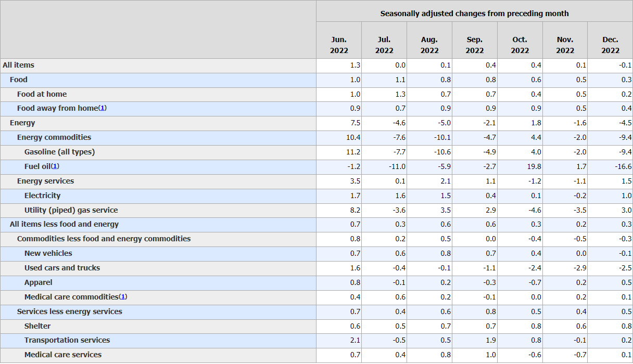The width and height of the screenshot is (633, 364).
Task: Select the Medical care services row label
Action: coord(63,355)
